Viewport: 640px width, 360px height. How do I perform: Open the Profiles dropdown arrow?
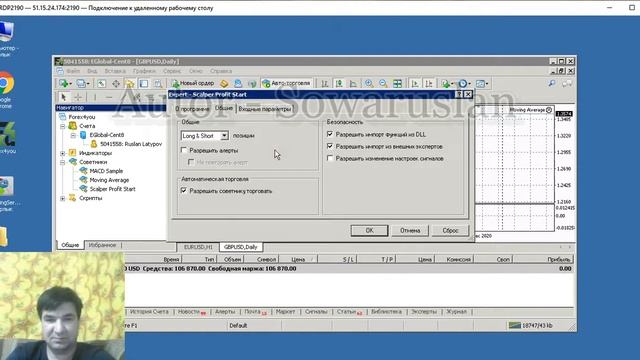point(88,84)
